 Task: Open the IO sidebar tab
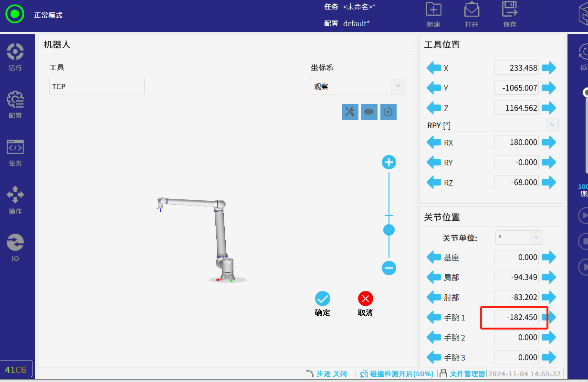point(15,248)
